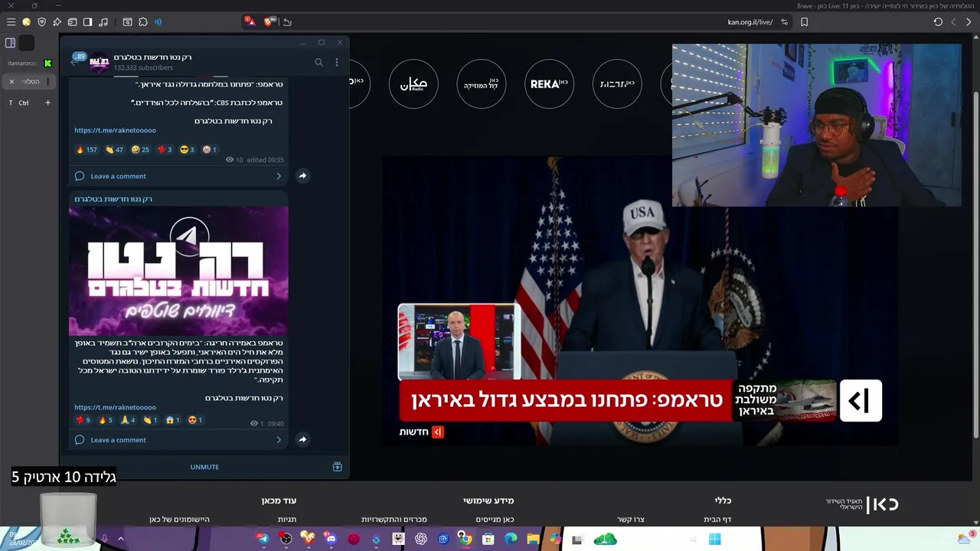The image size is (980, 551).
Task: Open the purple Telegram news banner image
Action: [x=178, y=271]
